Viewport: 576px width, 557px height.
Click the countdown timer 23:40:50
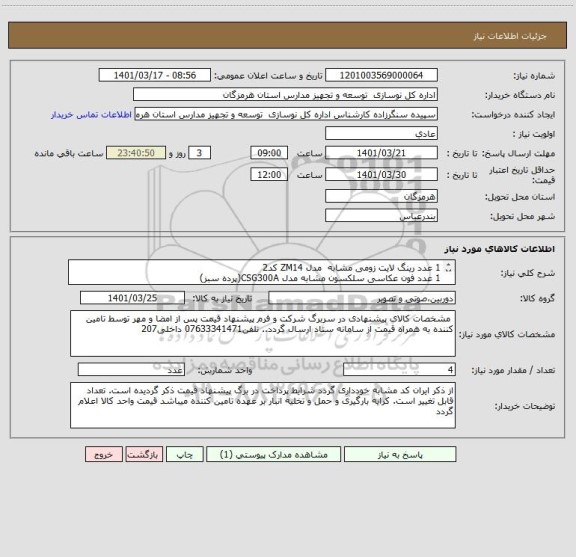136,153
